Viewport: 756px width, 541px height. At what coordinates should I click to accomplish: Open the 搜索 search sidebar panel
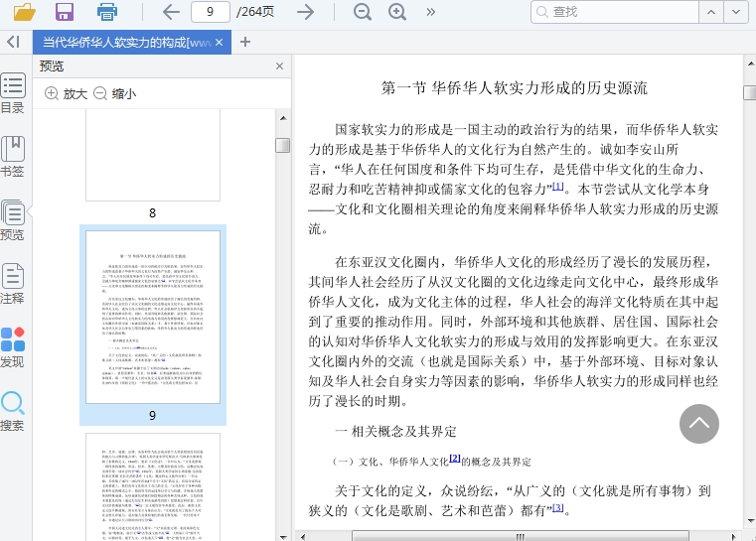(x=13, y=410)
